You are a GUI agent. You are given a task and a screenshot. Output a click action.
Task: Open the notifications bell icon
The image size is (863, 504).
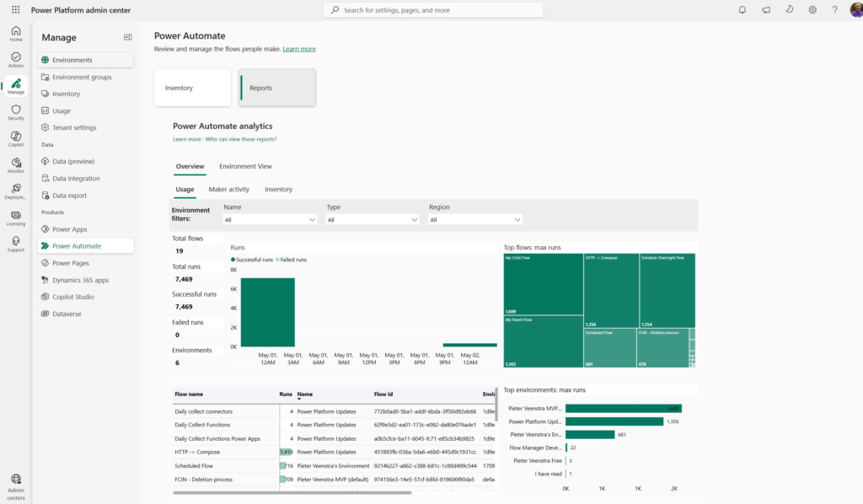(742, 10)
